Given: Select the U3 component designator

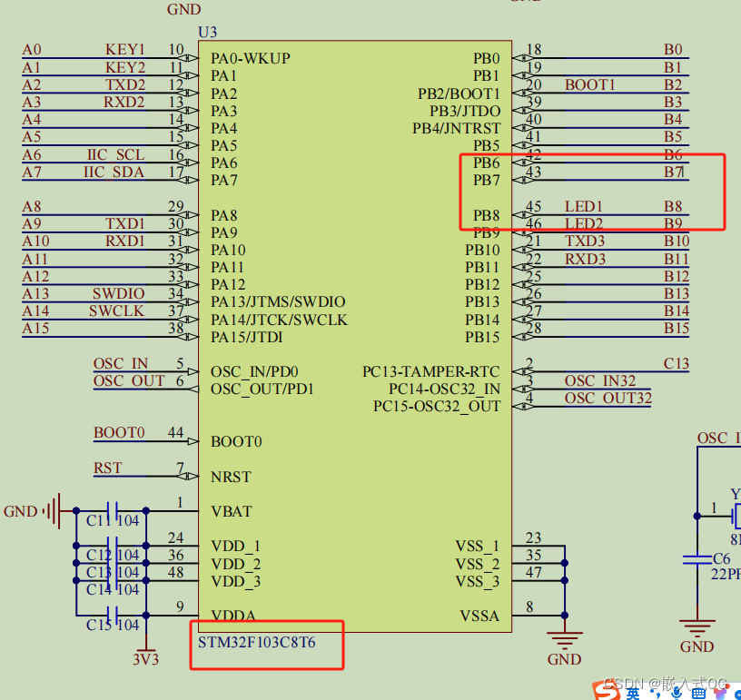Looking at the screenshot, I should tap(207, 32).
